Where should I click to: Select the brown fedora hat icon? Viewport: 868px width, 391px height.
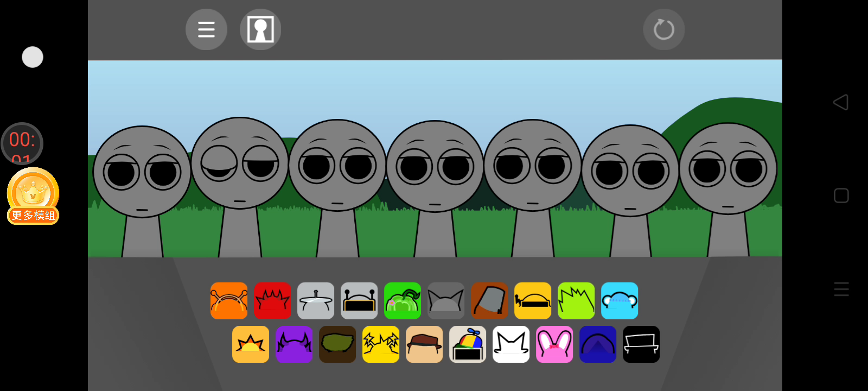[x=424, y=344]
